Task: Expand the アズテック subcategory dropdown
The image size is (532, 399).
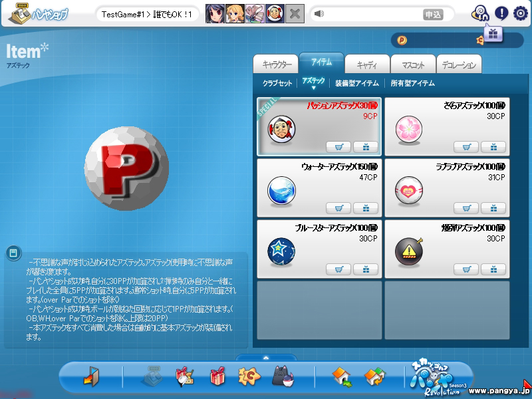Action: (313, 83)
